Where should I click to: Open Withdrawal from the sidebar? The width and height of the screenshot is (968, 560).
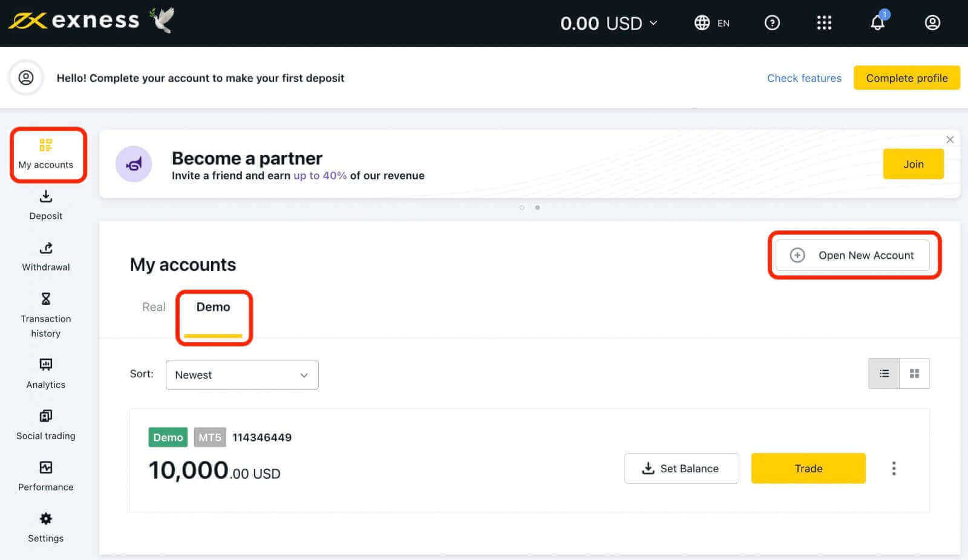46,256
